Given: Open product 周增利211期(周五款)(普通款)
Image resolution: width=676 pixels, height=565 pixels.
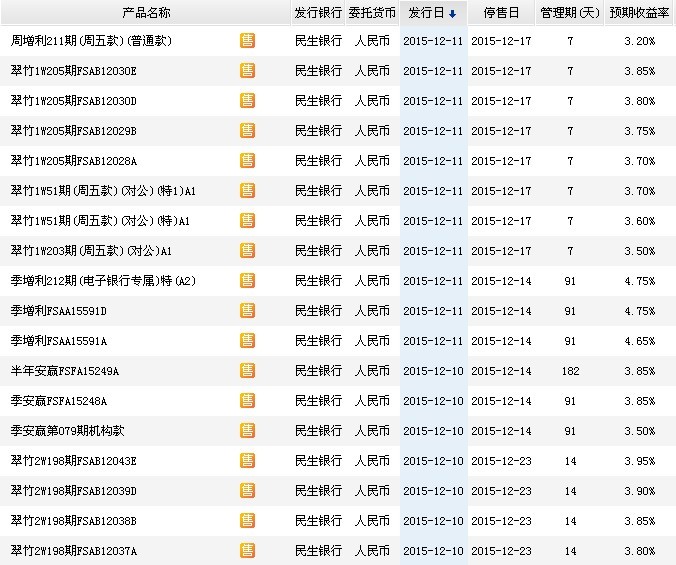Looking at the screenshot, I should click(91, 41).
